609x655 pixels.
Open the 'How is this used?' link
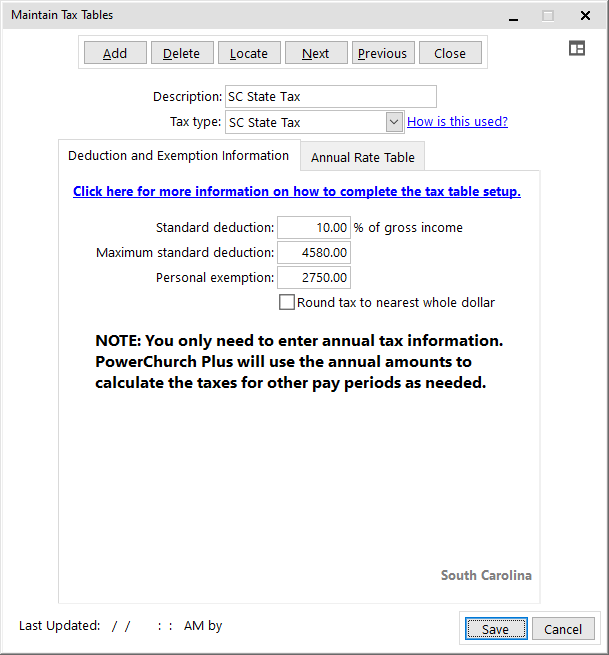[457, 122]
